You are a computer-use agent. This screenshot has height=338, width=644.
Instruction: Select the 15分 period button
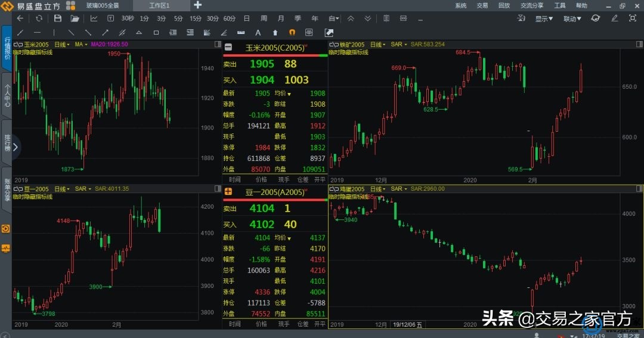point(195,18)
